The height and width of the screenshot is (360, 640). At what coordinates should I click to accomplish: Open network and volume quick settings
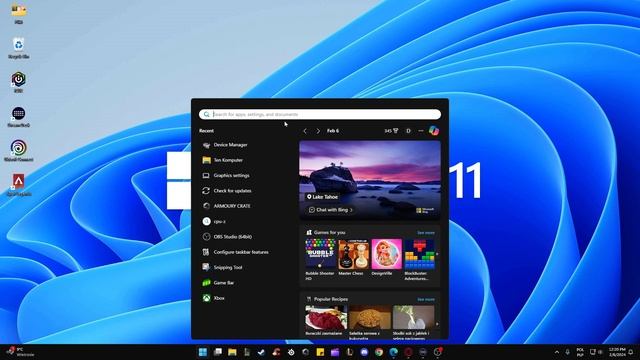coord(596,352)
